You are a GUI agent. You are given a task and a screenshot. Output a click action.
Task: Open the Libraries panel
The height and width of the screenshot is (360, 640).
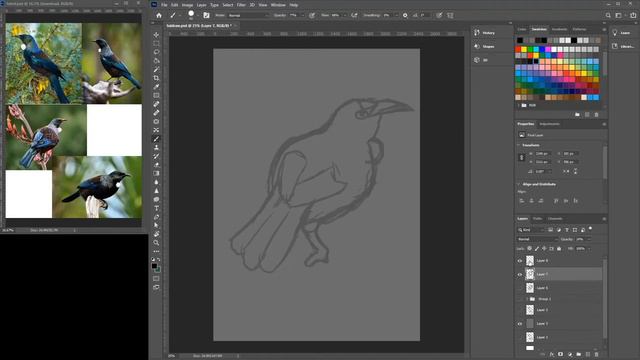tap(623, 47)
